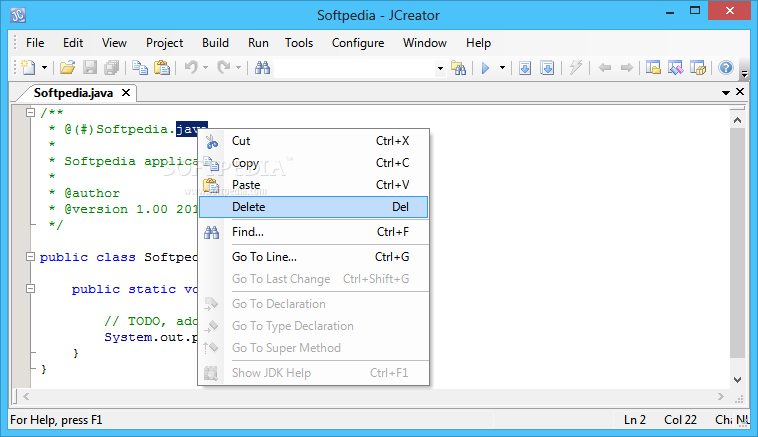Open the Window menu
Screen dimensions: 758x437
click(424, 43)
